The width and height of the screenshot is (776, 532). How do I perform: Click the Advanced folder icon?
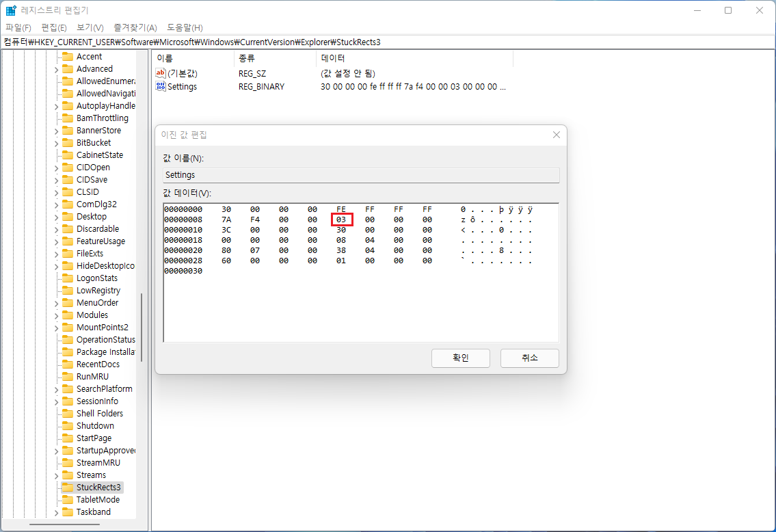[67, 69]
